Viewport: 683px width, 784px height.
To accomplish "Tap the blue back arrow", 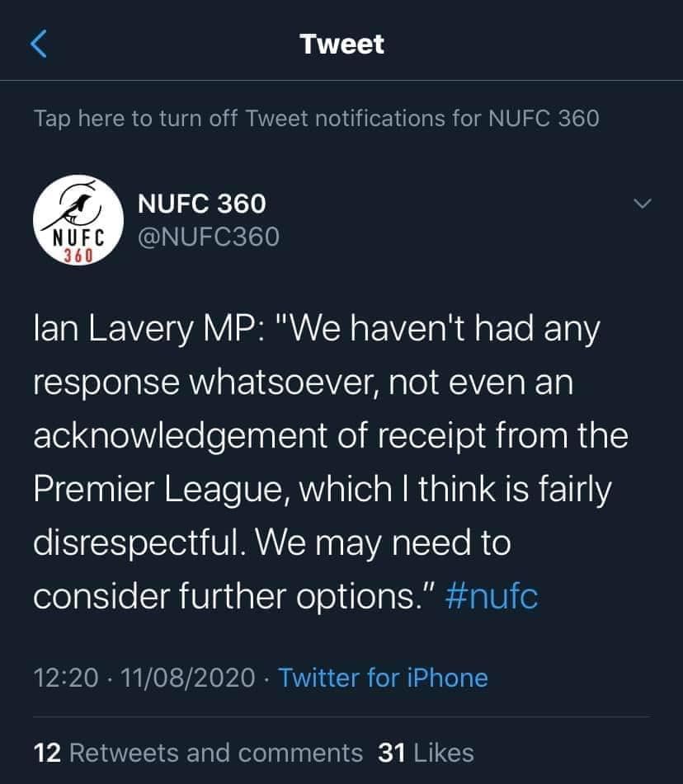I will (39, 44).
